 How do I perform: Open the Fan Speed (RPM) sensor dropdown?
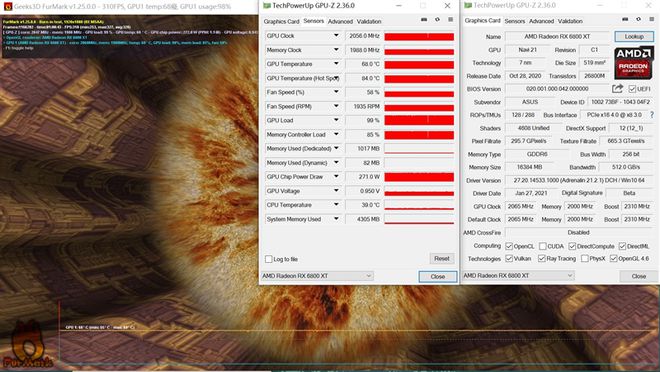336,106
